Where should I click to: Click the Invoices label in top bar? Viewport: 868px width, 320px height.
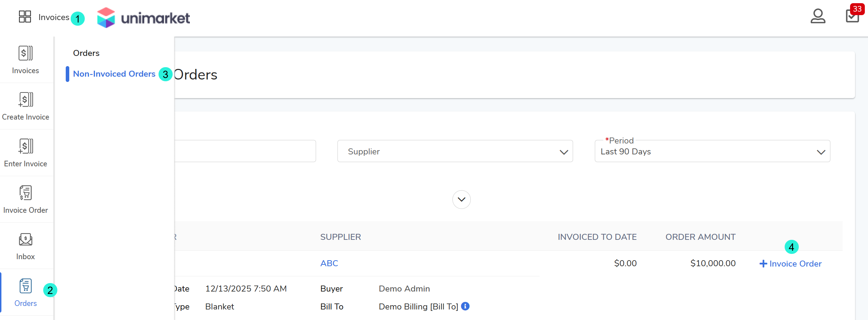click(x=54, y=17)
